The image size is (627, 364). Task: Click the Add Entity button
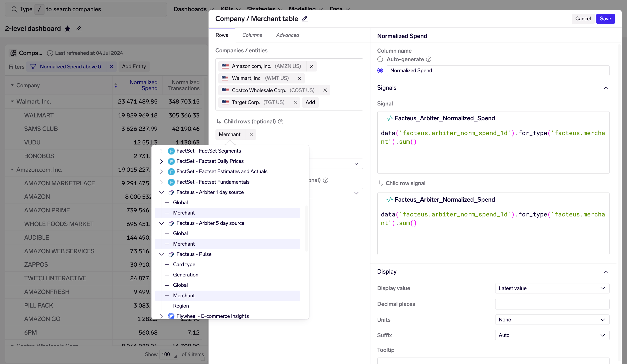[x=134, y=66]
